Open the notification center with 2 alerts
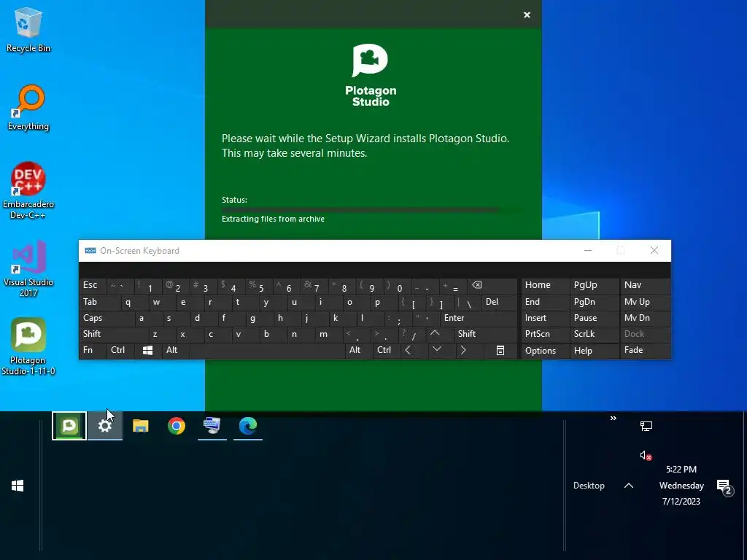This screenshot has height=560, width=747. click(724, 486)
